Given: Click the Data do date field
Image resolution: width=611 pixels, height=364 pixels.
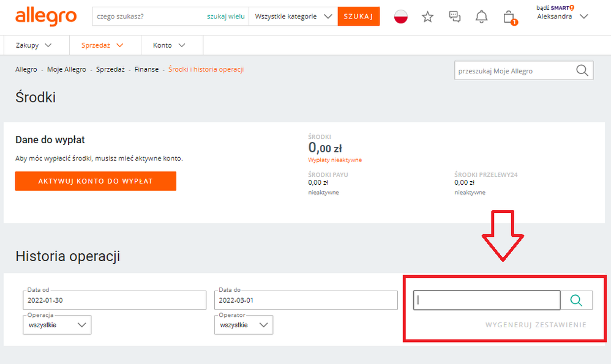Looking at the screenshot, I should point(306,300).
